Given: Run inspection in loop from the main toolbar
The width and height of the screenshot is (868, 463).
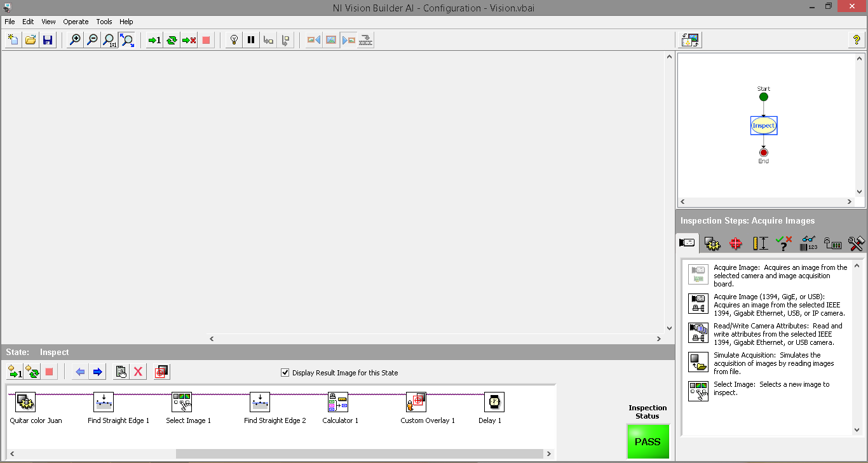Looking at the screenshot, I should point(172,40).
